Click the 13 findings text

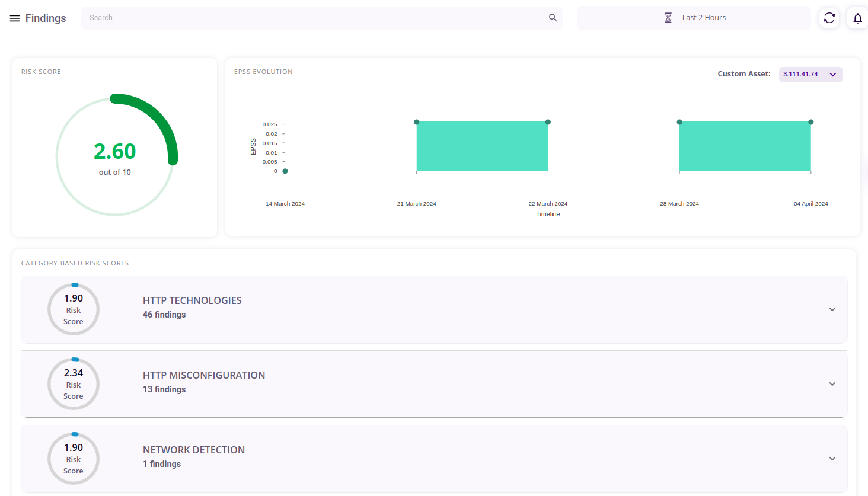(164, 389)
